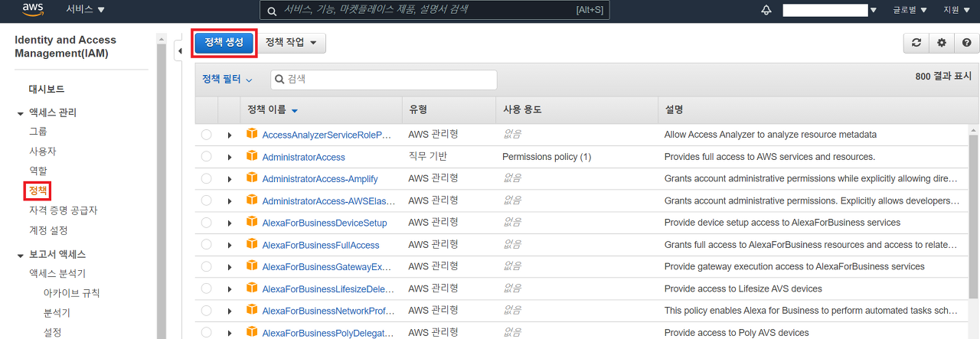Go to 대시보드 in sidebar
The width and height of the screenshot is (980, 339).
click(x=47, y=89)
